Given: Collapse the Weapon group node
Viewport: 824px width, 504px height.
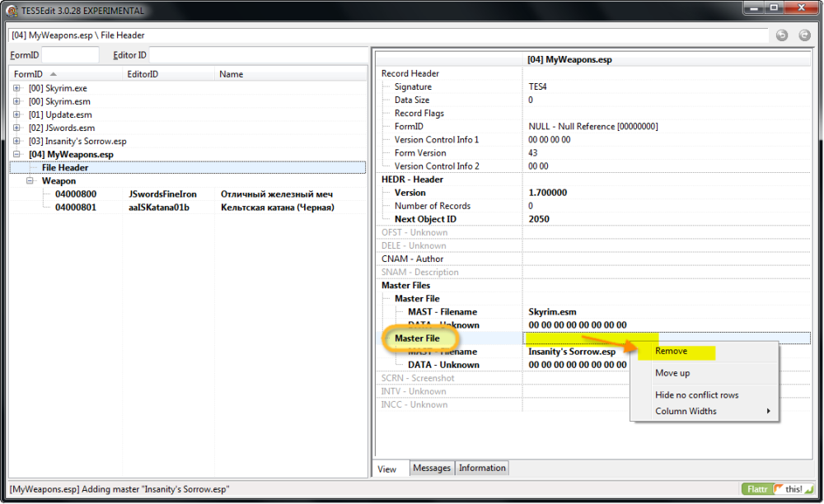Looking at the screenshot, I should tap(30, 180).
